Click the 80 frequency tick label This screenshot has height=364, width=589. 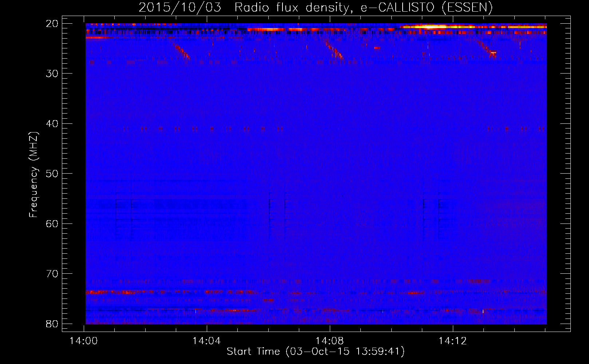52,324
